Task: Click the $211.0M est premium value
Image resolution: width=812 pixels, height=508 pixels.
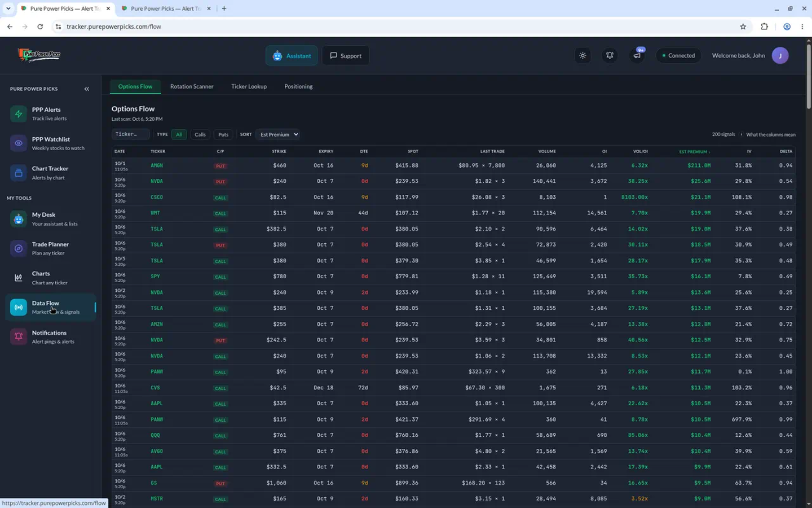Action: [699, 165]
